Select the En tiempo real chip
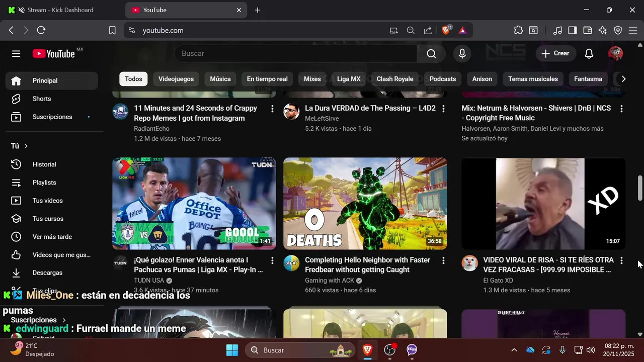Screen dimensions: 644x362 tap(267, 79)
